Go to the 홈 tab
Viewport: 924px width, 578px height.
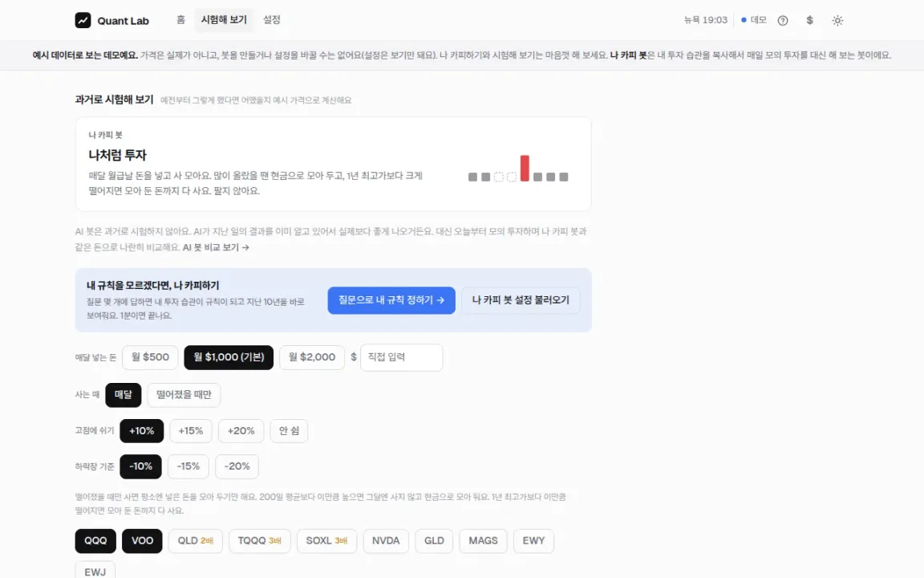[181, 20]
